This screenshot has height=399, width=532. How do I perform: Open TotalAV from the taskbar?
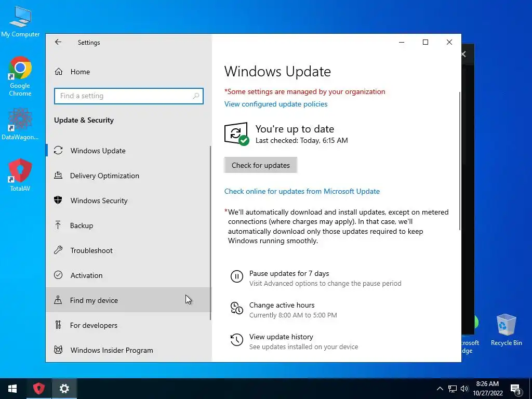click(38, 389)
